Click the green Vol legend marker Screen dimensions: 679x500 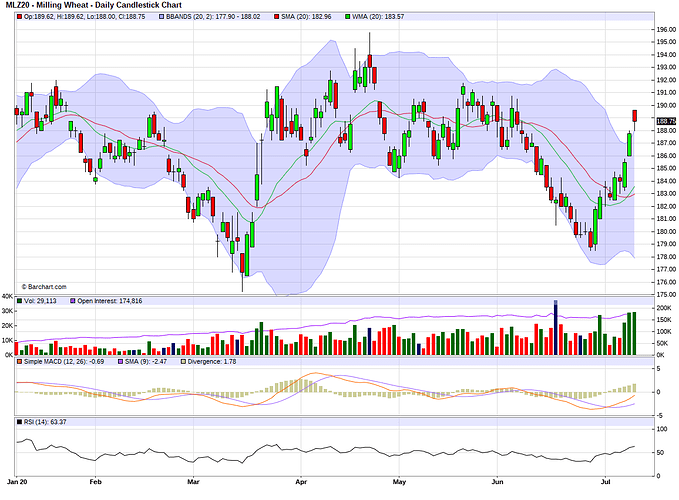[x=19, y=300]
